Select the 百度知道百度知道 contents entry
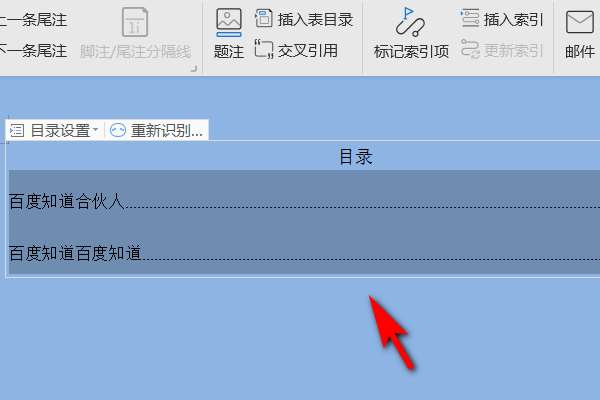Viewport: 600px width, 400px height. tap(304, 253)
